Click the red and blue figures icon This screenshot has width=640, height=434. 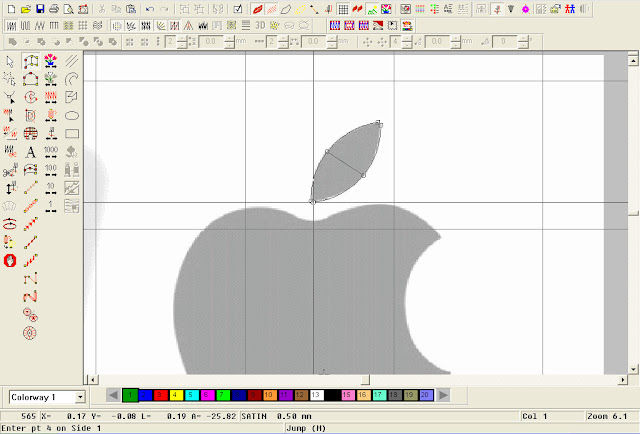click(x=570, y=9)
